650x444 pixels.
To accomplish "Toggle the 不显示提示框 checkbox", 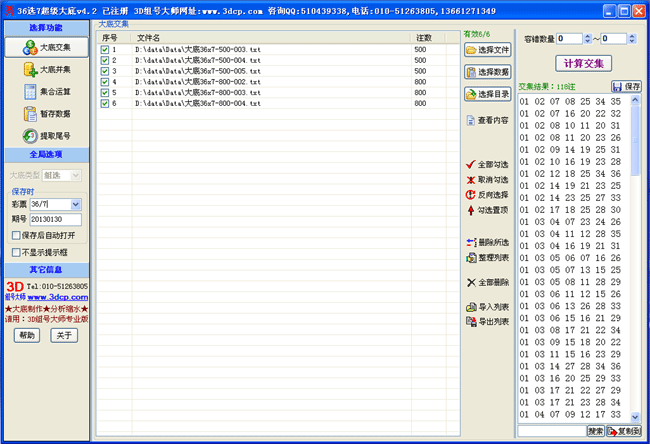I will (x=16, y=252).
